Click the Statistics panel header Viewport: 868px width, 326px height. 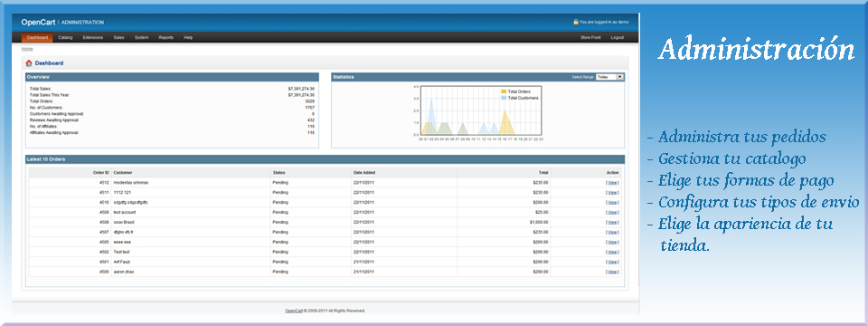pyautogui.click(x=478, y=77)
